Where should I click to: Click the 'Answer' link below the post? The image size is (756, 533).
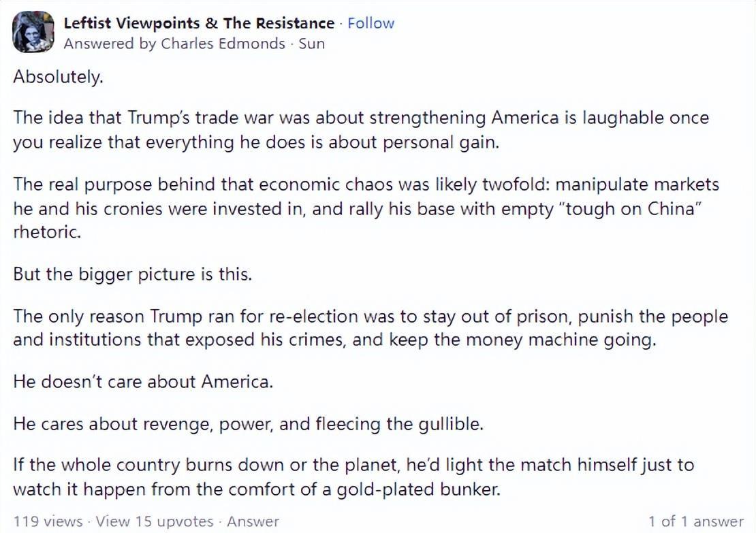[253, 521]
